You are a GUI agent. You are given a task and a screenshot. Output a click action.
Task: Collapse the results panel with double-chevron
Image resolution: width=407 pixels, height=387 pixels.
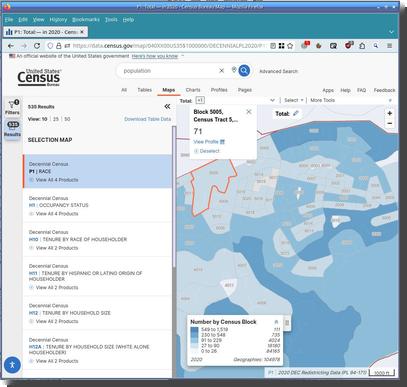pyautogui.click(x=167, y=106)
